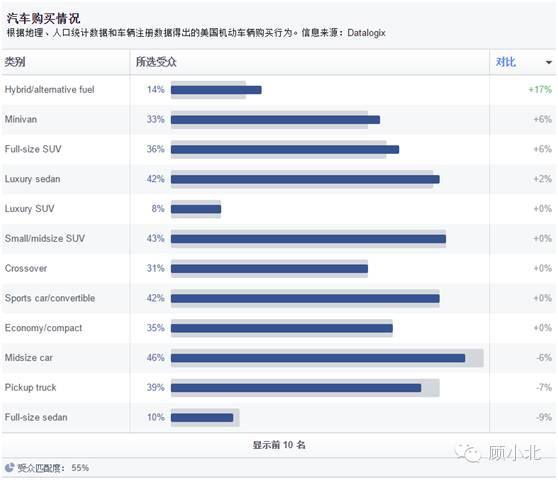This screenshot has height=480, width=558.
Task: Click the Small/midsize SUV bar
Action: [x=308, y=239]
